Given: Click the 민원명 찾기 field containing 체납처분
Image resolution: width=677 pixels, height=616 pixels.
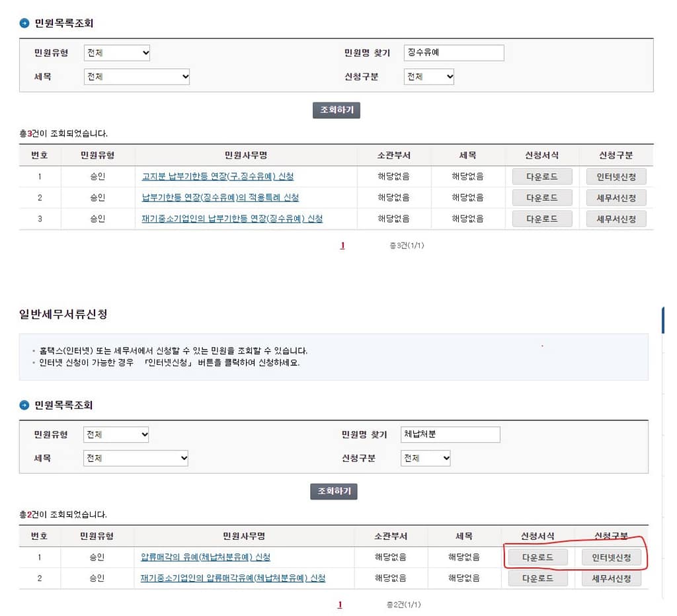Looking at the screenshot, I should (x=450, y=434).
